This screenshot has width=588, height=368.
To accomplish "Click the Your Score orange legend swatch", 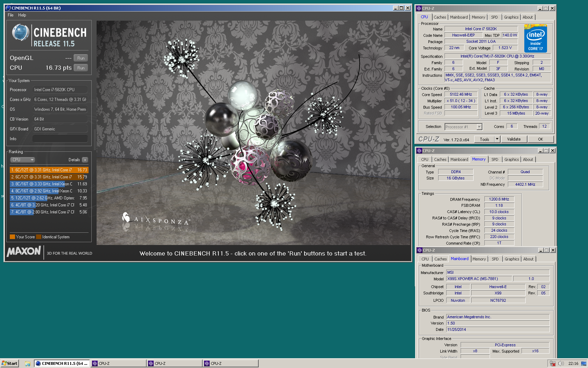I will 12,237.
